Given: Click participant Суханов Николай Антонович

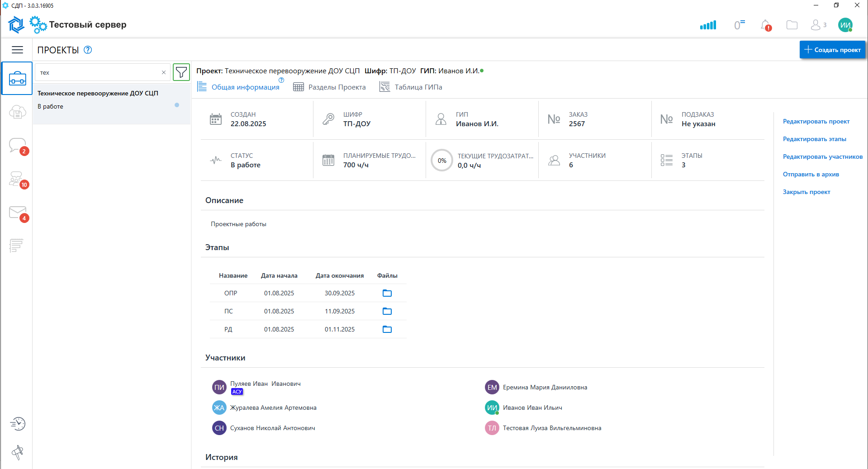Looking at the screenshot, I should click(272, 428).
